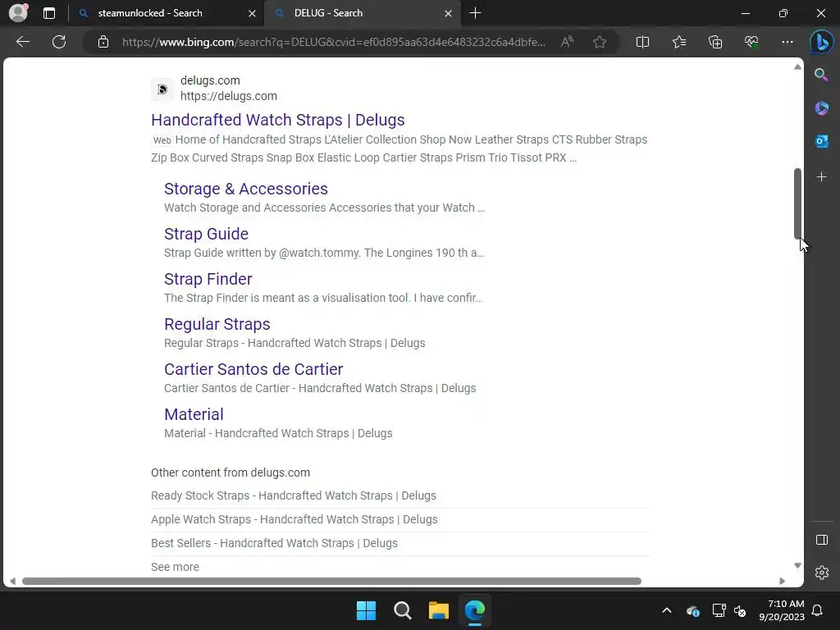Open Browser essentials heart icon
Screen dimensions: 840x630
tap(751, 42)
